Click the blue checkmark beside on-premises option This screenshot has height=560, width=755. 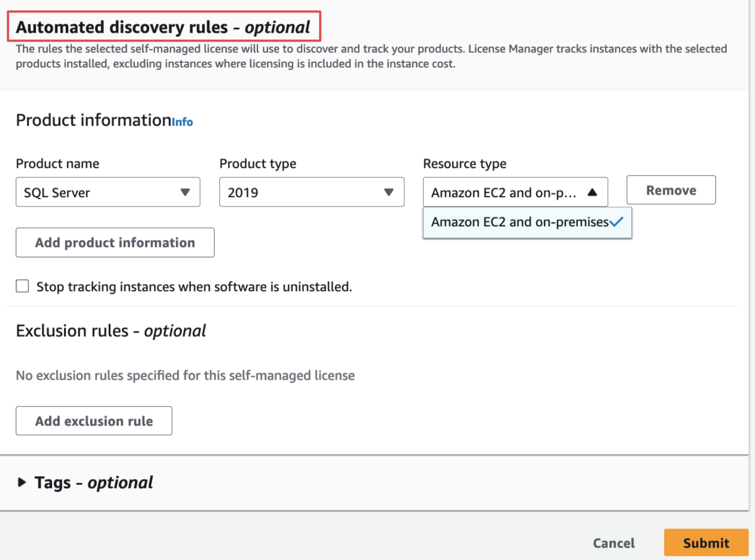616,222
